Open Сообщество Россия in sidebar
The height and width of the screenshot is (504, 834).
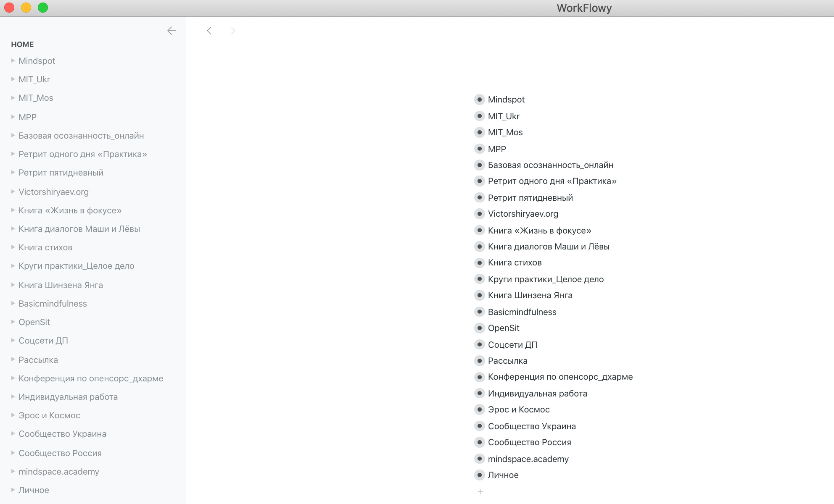click(60, 453)
